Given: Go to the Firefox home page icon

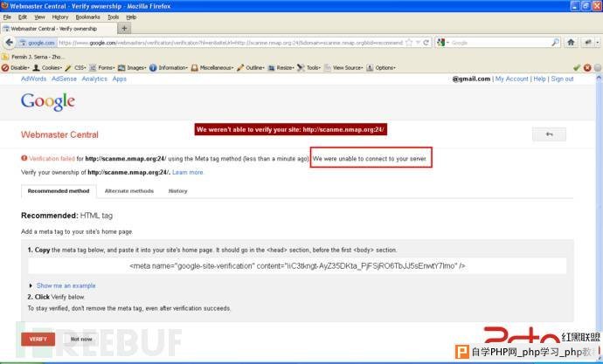Looking at the screenshot, I should coord(571,43).
